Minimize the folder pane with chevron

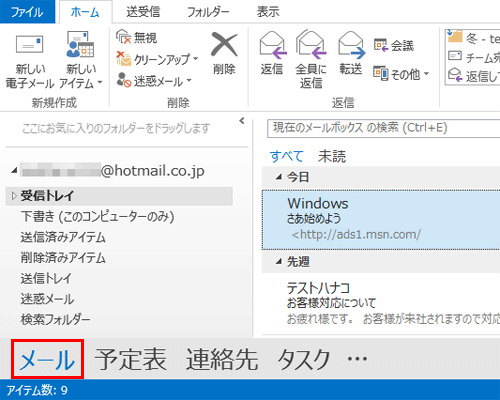click(x=242, y=121)
